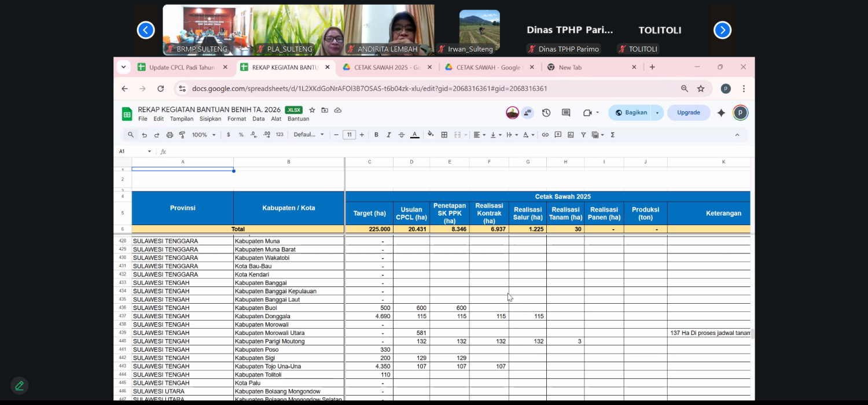Image resolution: width=868 pixels, height=405 pixels.
Task: Insert a chart using toolbar icon
Action: (571, 135)
